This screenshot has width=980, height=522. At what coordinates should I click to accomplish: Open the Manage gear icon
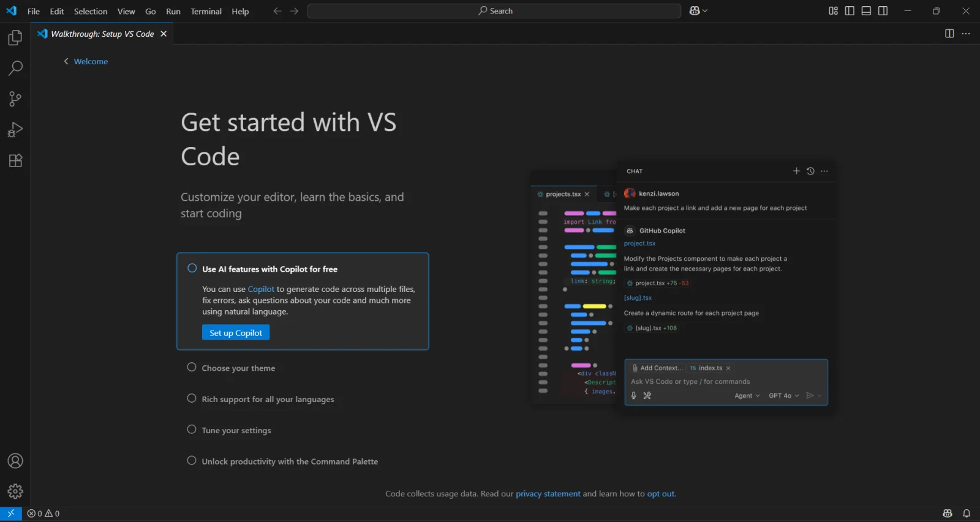click(x=15, y=491)
